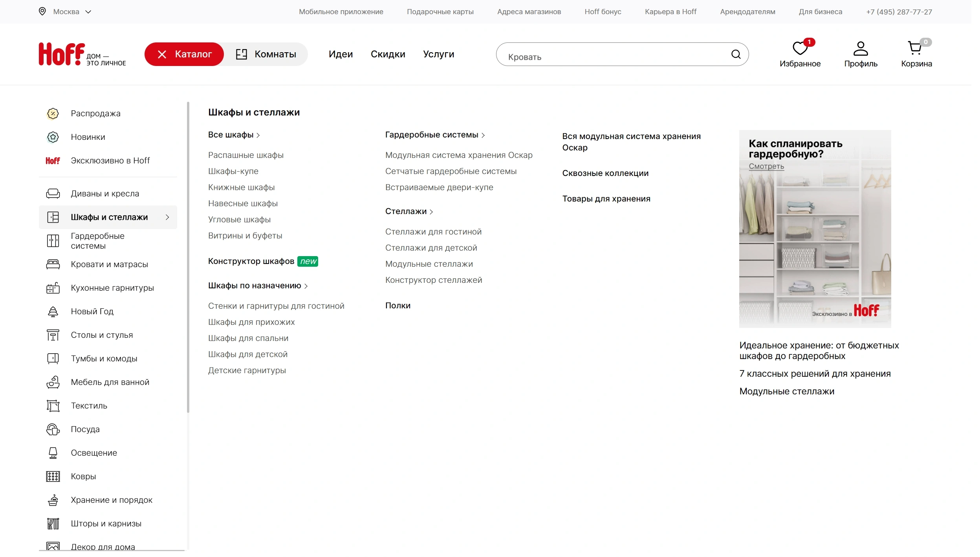Open the Избранное heart icon

pos(800,48)
